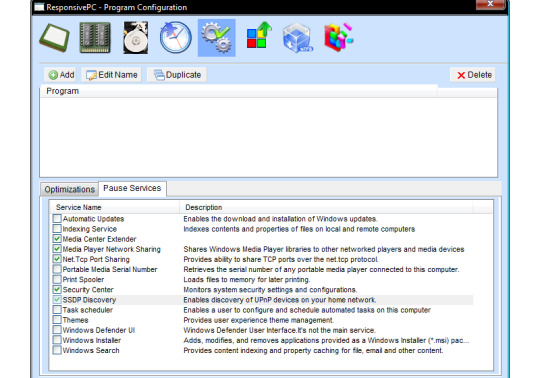Viewport: 540px width, 378px height.
Task: Uncheck Net.Tcp Port Sharing
Action: point(57,259)
